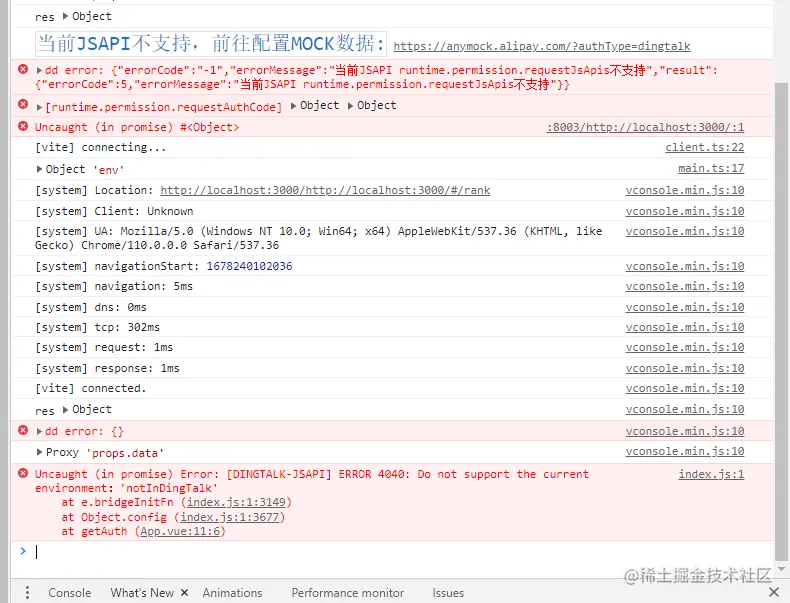The width and height of the screenshot is (790, 603).
Task: Open vconsole.min.js:10 link on tcp row
Action: coord(685,327)
